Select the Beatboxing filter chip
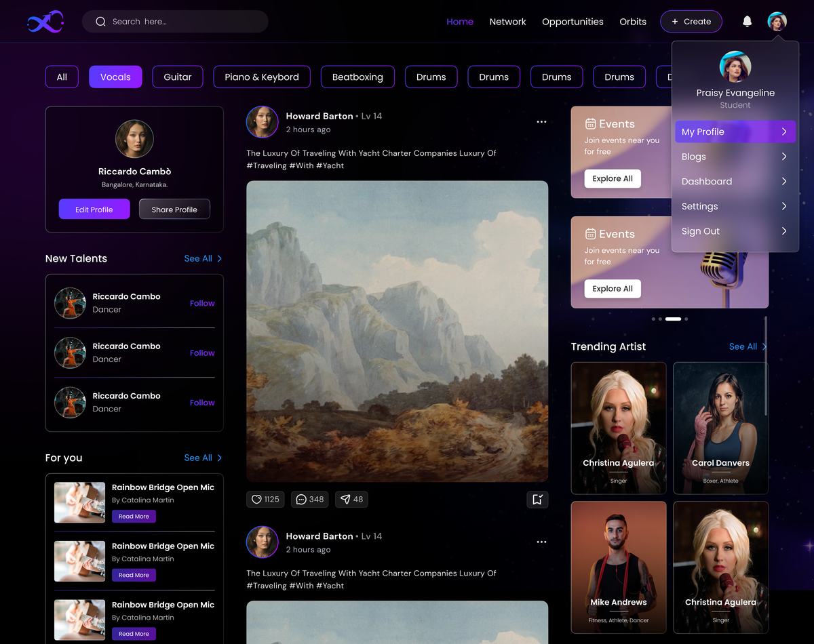This screenshot has width=814, height=644. [x=357, y=77]
